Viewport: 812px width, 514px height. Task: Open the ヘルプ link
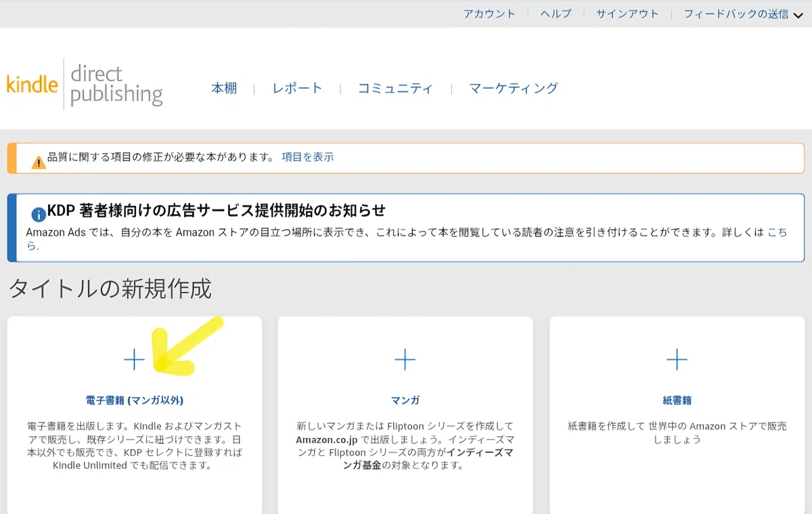tap(556, 14)
